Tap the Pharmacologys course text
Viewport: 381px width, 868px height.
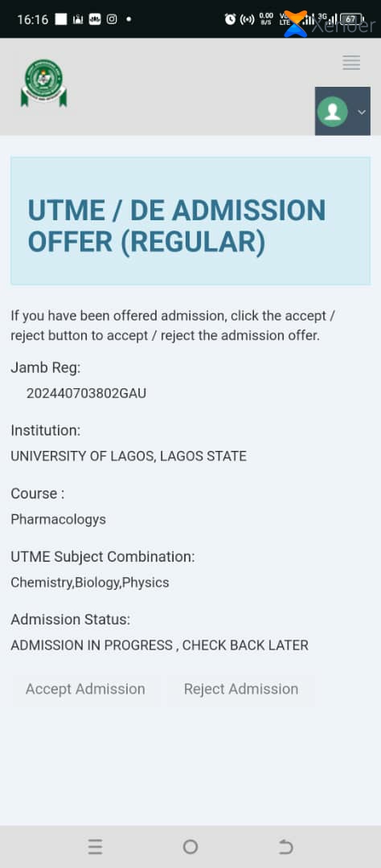58,520
